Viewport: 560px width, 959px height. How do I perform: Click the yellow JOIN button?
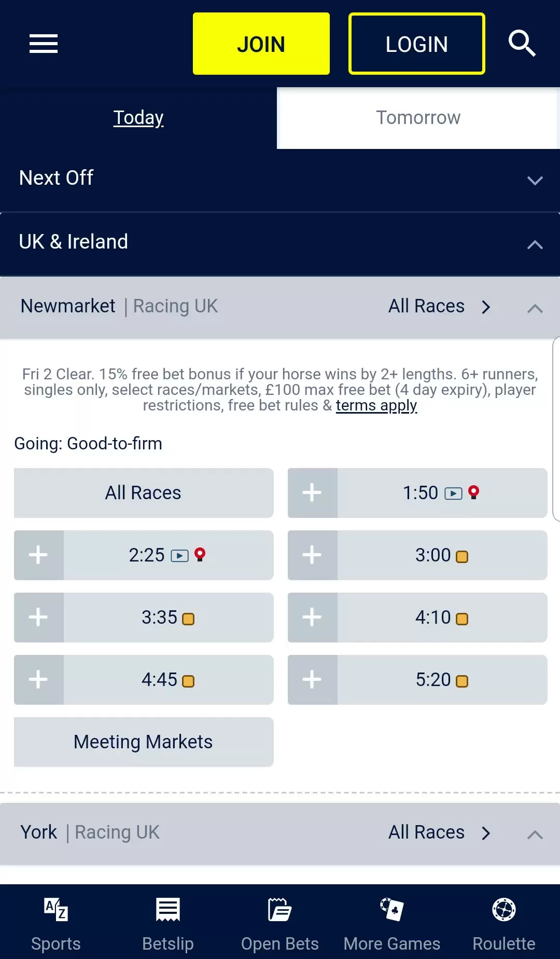[261, 44]
